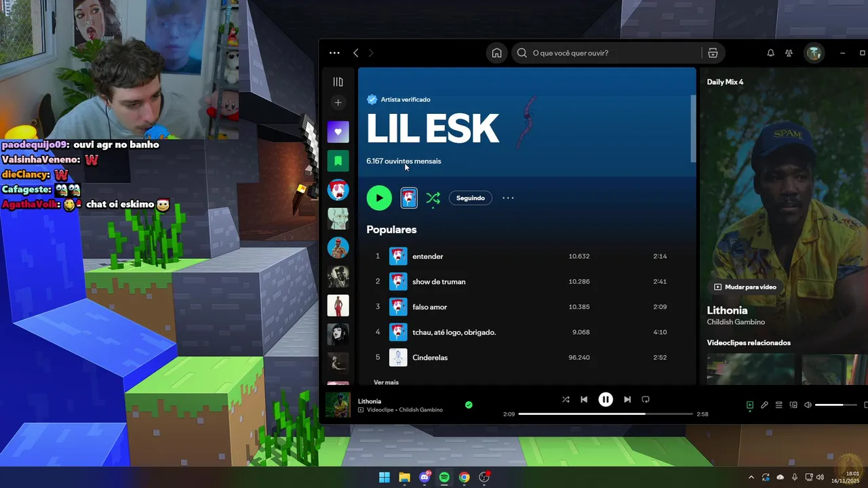
Task: Open Childish Gambino in Now Playing panel
Action: pos(736,322)
